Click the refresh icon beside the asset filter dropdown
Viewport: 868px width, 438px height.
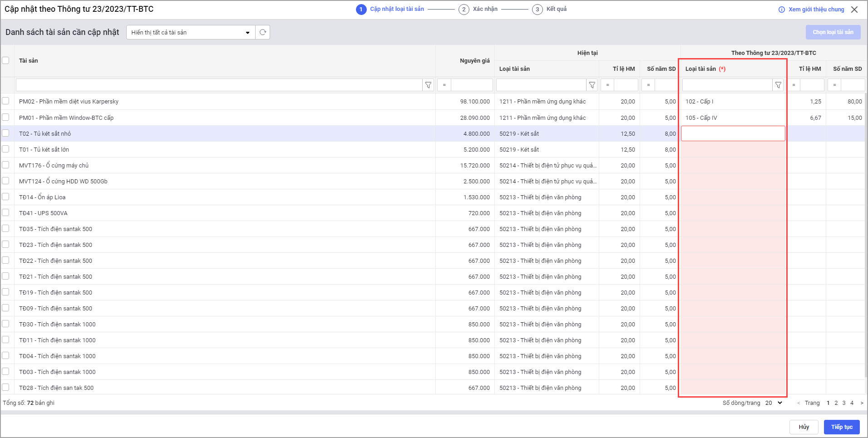pos(262,32)
